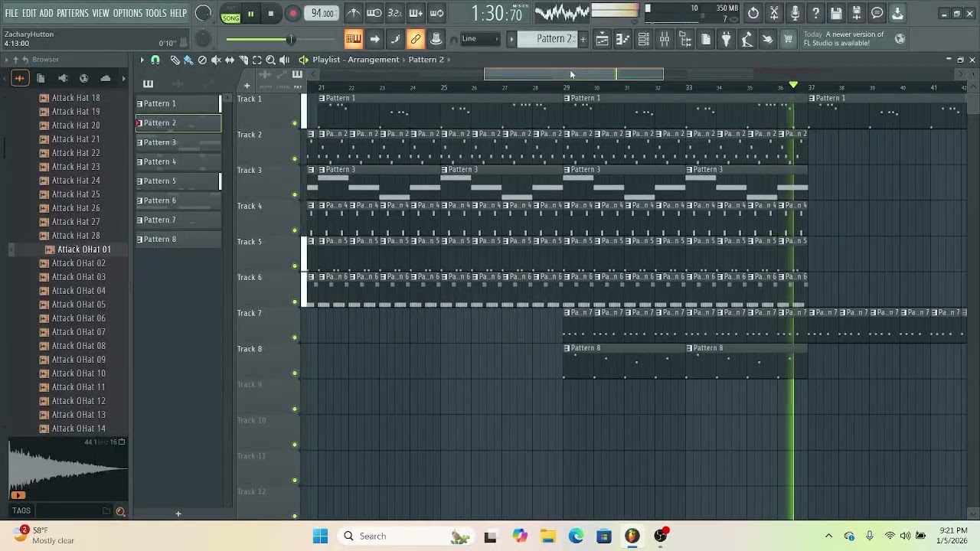Select the playlist Slice tool
980x551 pixels.
(243, 60)
